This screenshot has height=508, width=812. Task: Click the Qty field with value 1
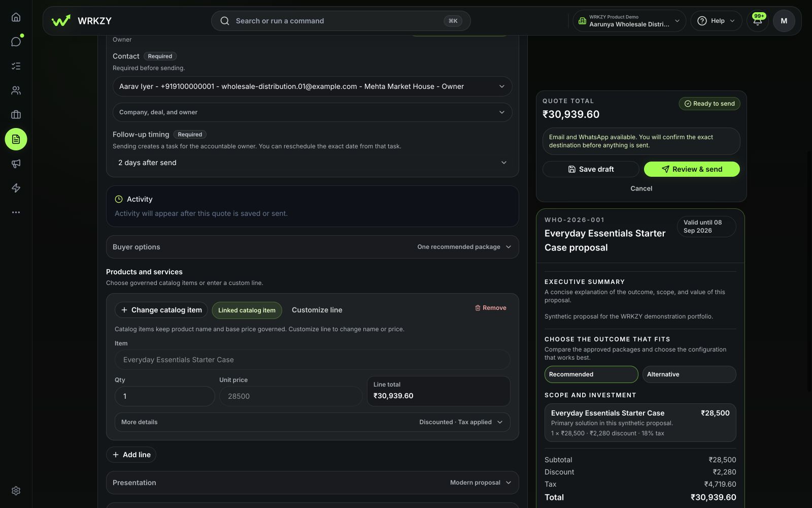click(x=164, y=396)
